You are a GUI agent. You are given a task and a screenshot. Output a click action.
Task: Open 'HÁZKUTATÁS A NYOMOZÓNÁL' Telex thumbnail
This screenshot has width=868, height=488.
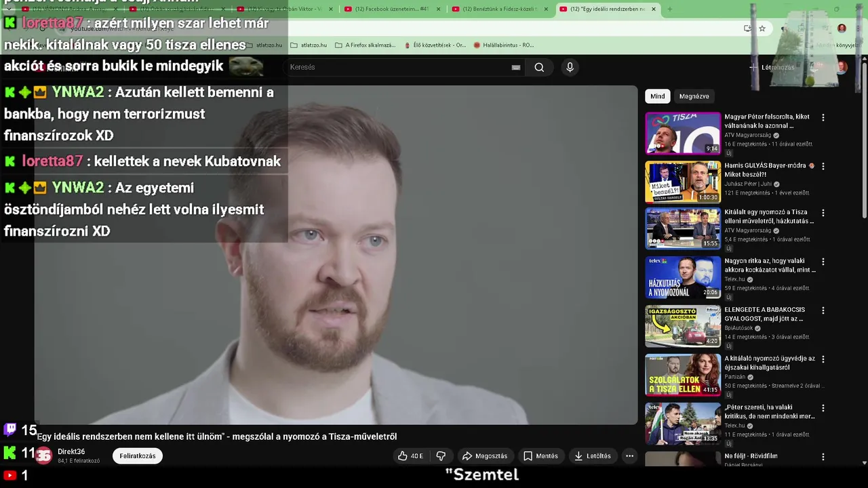(682, 277)
